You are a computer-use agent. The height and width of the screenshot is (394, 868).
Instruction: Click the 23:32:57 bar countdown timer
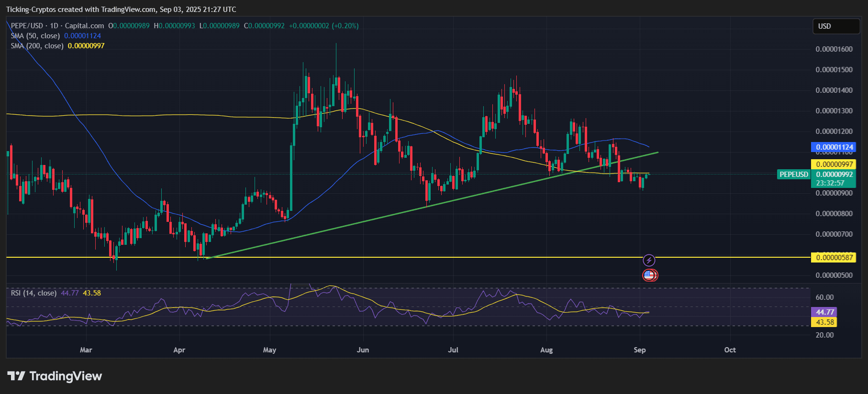click(830, 183)
